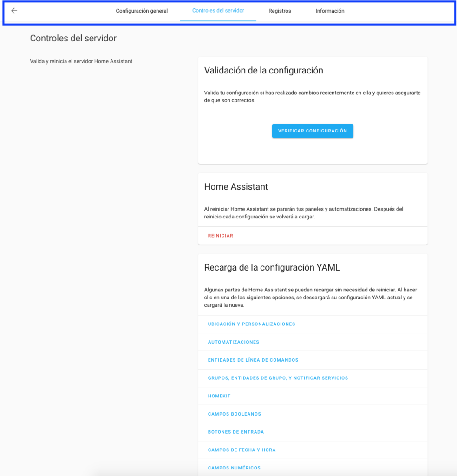Viewport: 457px width, 476px height.
Task: Reload Ubicación y personalizaciones
Action: click(x=251, y=324)
